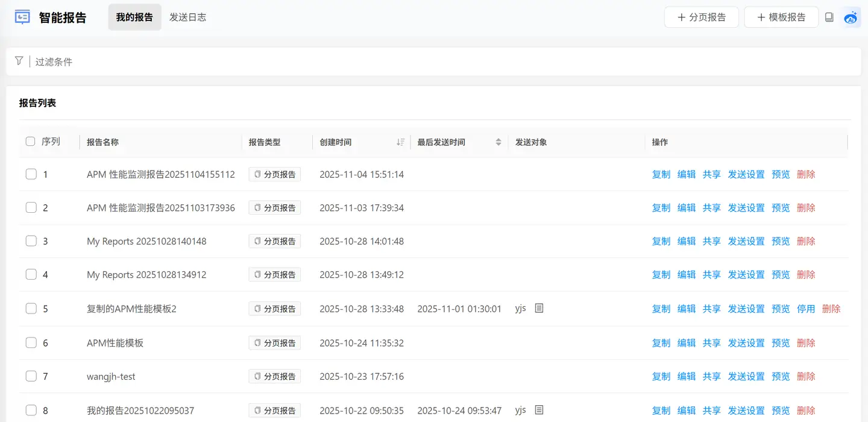Click the 分页报告 create button

tap(702, 17)
